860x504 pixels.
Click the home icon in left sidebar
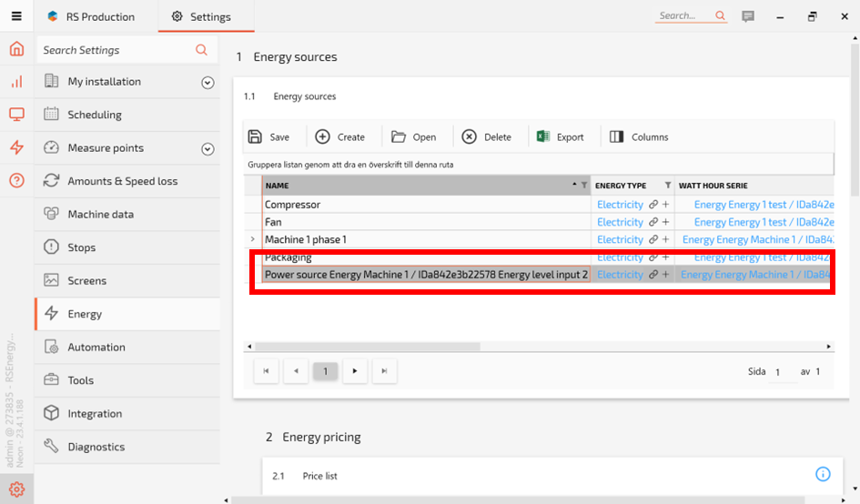point(16,49)
